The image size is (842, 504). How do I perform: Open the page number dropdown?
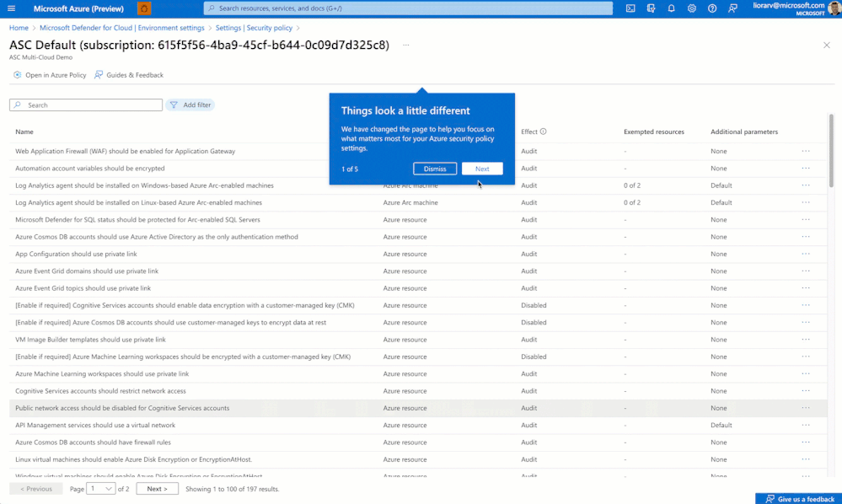coord(101,489)
